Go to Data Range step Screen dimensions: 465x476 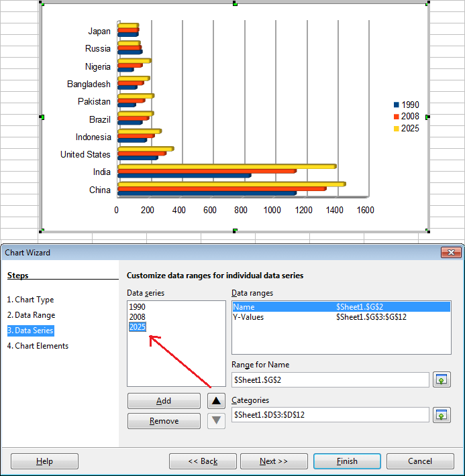[x=31, y=315]
